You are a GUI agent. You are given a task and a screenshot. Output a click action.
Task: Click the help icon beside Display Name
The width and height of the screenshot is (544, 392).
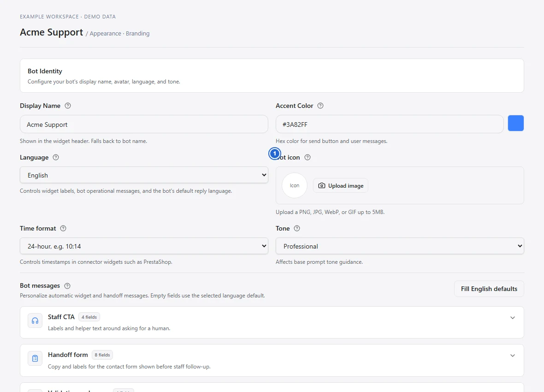[68, 106]
